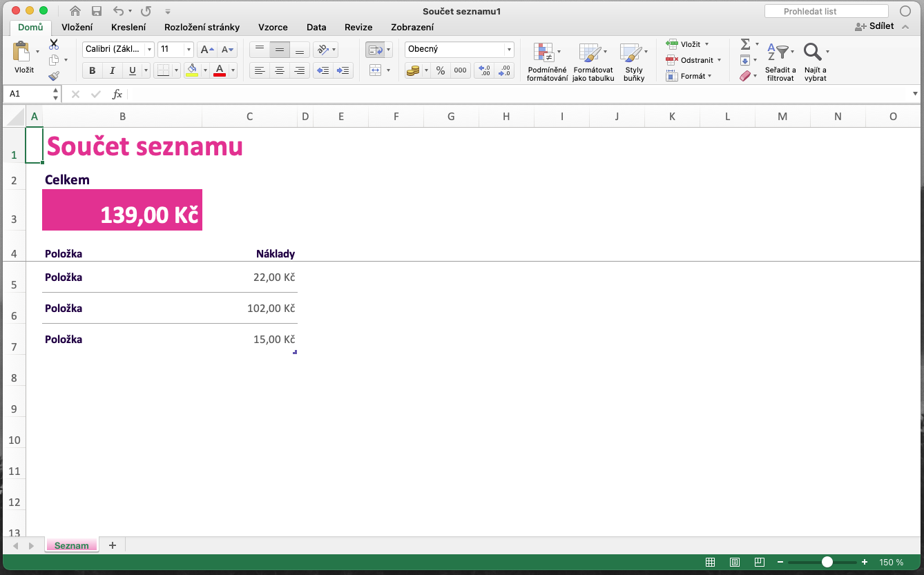This screenshot has height=575, width=924.
Task: Click the scissors Cut icon
Action: (54, 44)
